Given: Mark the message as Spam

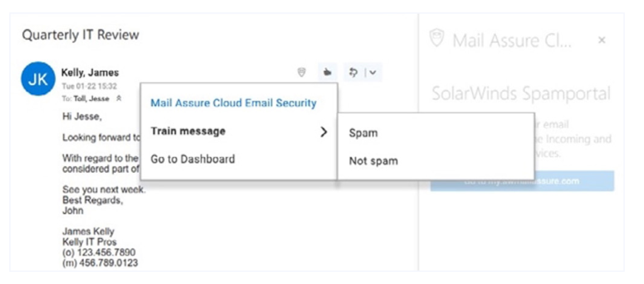Looking at the screenshot, I should [x=363, y=133].
